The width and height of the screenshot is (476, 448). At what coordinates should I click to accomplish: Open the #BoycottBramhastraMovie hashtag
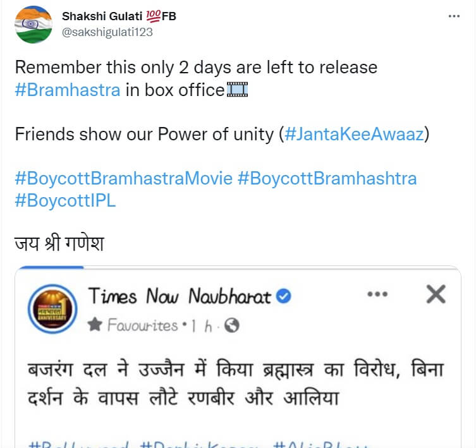pos(123,178)
